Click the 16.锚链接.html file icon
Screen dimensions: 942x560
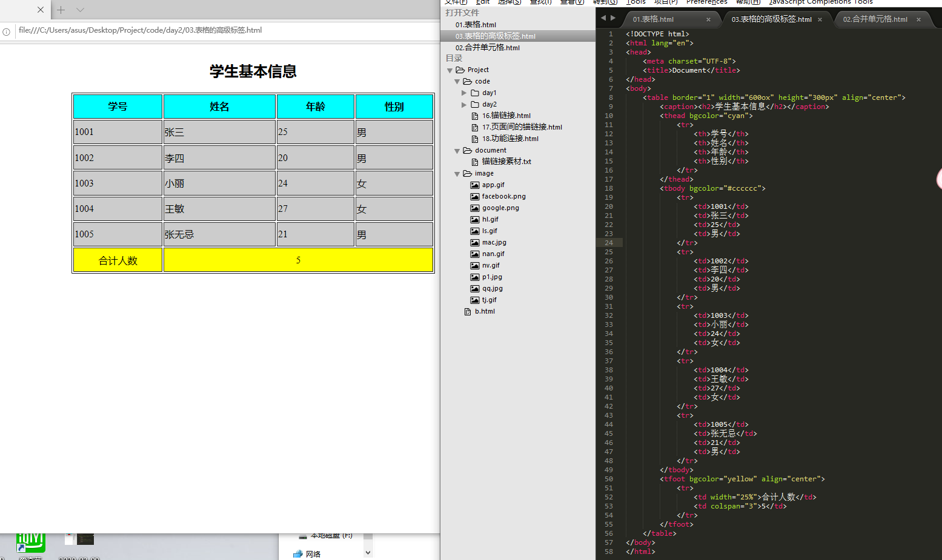[x=475, y=116]
